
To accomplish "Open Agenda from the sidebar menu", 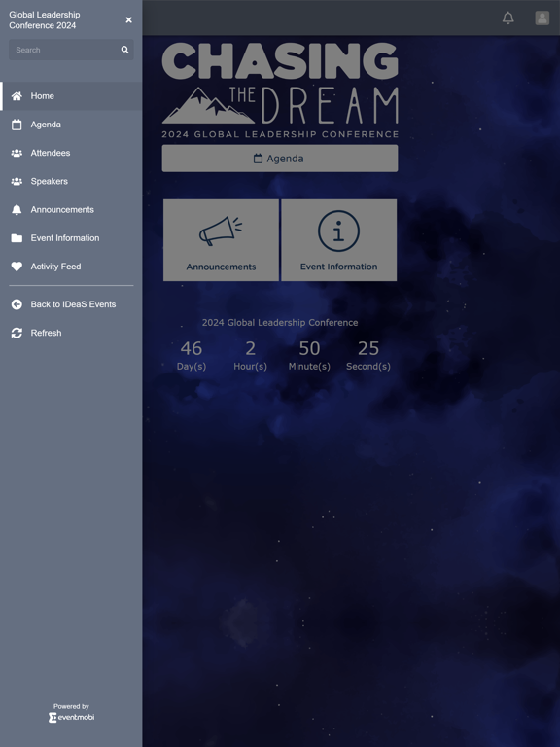I will pyautogui.click(x=46, y=124).
